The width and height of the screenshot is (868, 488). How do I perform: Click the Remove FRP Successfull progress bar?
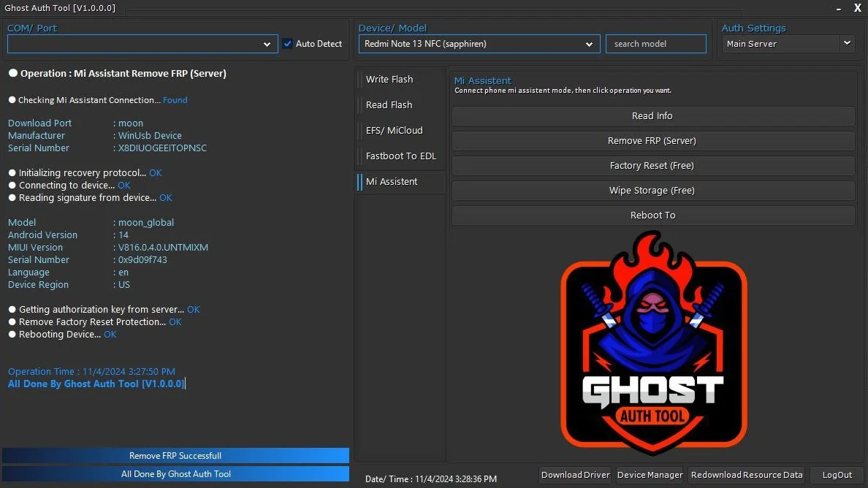coord(175,455)
